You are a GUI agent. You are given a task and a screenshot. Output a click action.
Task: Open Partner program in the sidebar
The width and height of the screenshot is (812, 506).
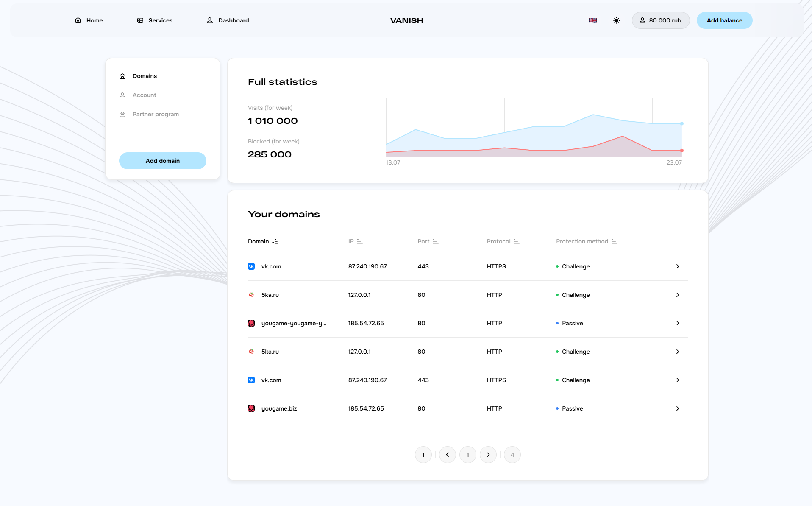(155, 114)
